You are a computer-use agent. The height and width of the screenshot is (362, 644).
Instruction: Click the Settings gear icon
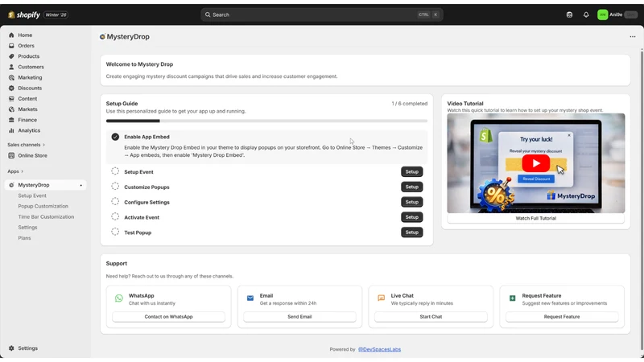(x=11, y=348)
